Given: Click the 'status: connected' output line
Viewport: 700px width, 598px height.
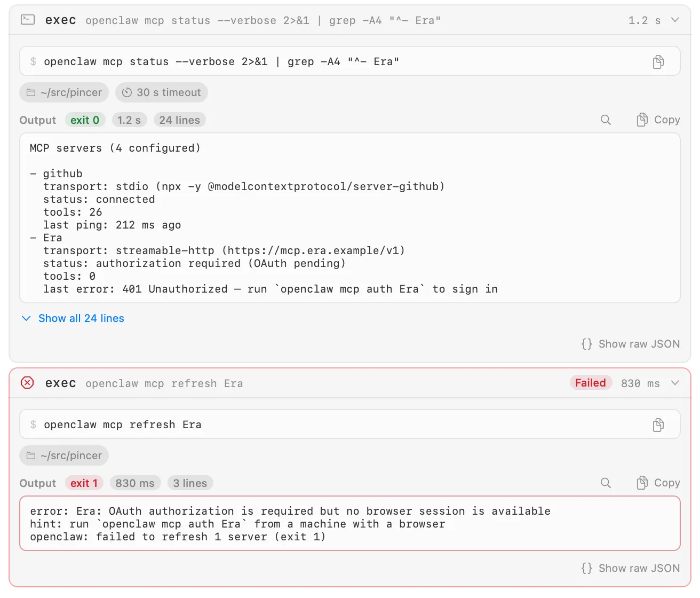Looking at the screenshot, I should tap(99, 200).
